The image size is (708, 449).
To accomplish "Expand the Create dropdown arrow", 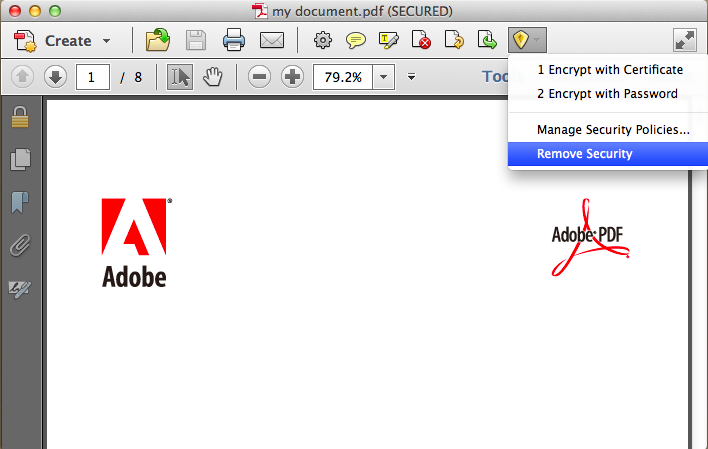I will [x=107, y=41].
